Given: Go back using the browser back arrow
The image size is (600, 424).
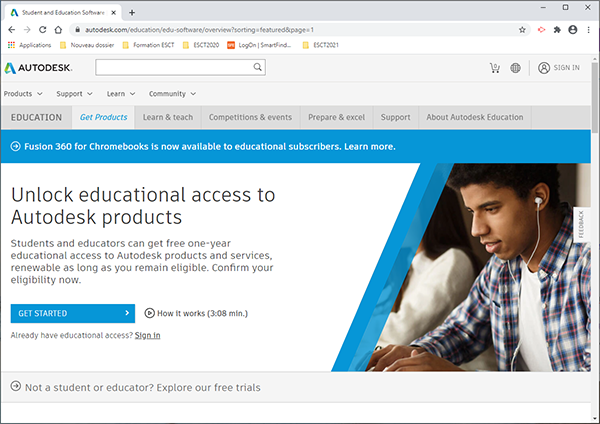Looking at the screenshot, I should (x=11, y=29).
